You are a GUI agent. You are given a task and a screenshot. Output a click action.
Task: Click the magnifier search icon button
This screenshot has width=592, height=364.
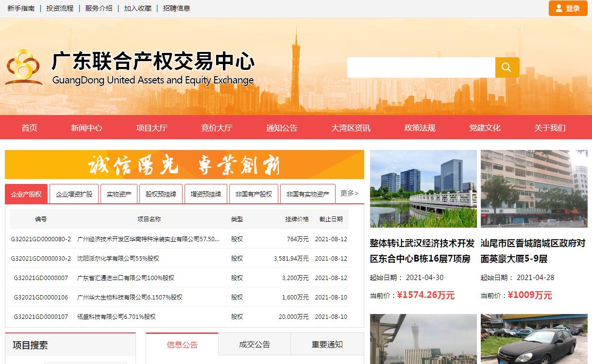[x=507, y=67]
